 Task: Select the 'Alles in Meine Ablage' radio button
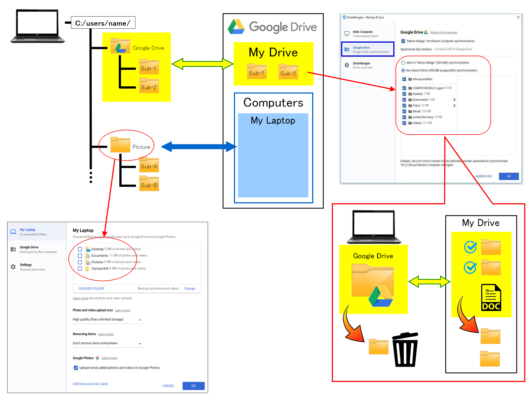point(403,63)
